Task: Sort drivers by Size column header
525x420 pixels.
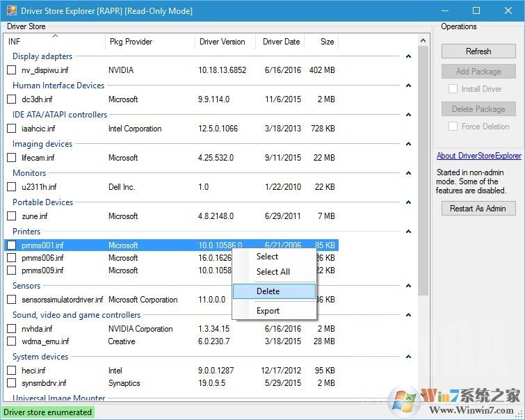Action: (x=327, y=42)
